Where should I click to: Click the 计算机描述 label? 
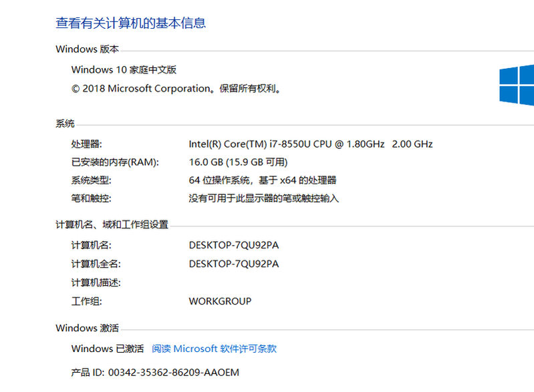[x=96, y=282]
